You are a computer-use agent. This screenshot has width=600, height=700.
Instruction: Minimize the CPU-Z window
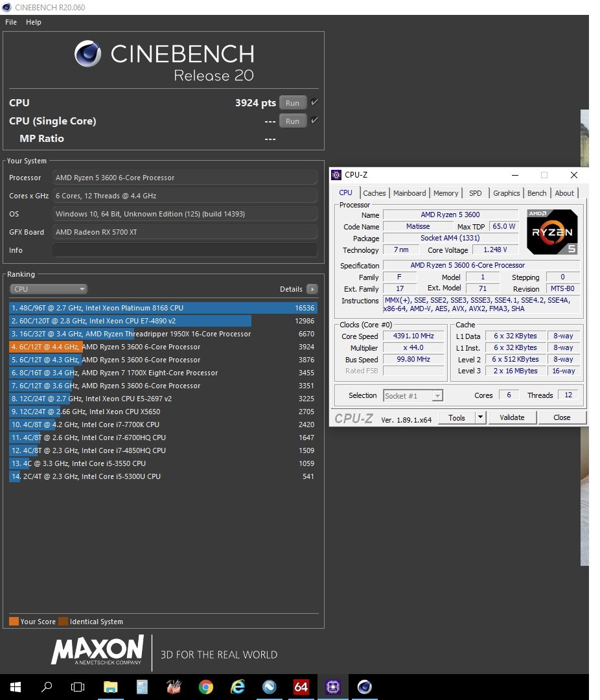coord(514,175)
